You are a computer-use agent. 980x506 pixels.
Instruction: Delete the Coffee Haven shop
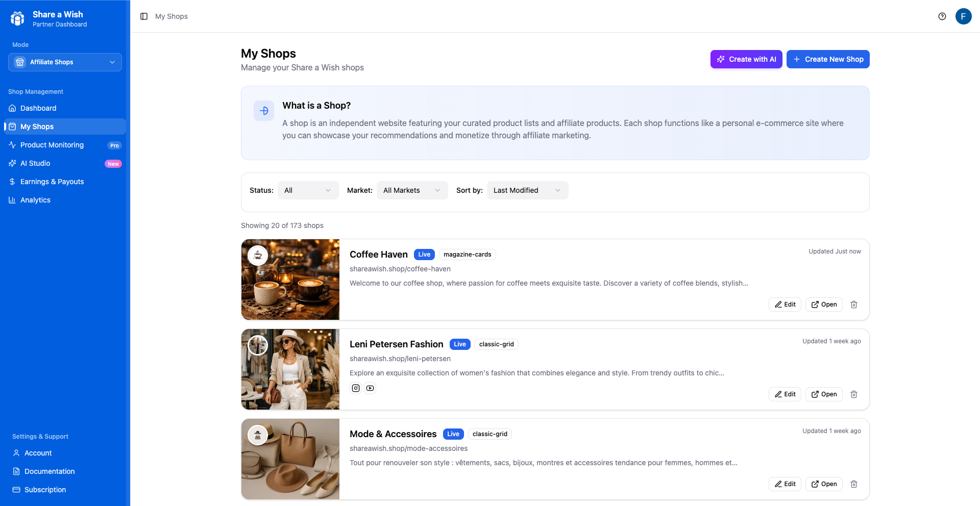pyautogui.click(x=854, y=305)
